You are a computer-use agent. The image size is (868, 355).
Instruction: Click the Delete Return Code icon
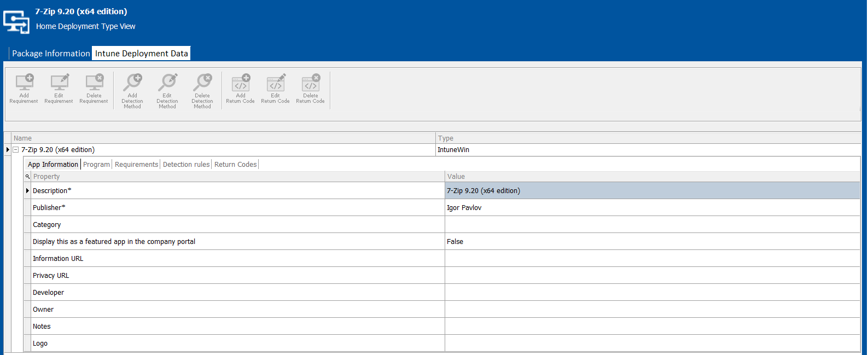click(x=311, y=83)
